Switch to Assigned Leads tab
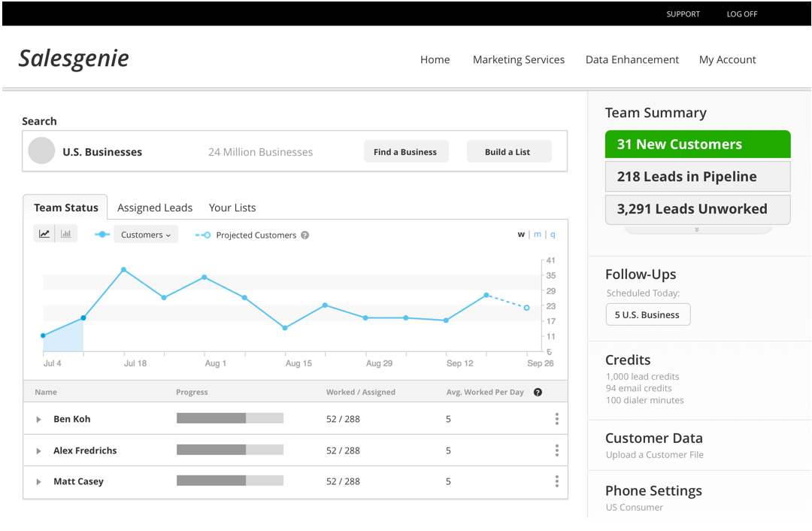The image size is (812, 531). click(155, 208)
